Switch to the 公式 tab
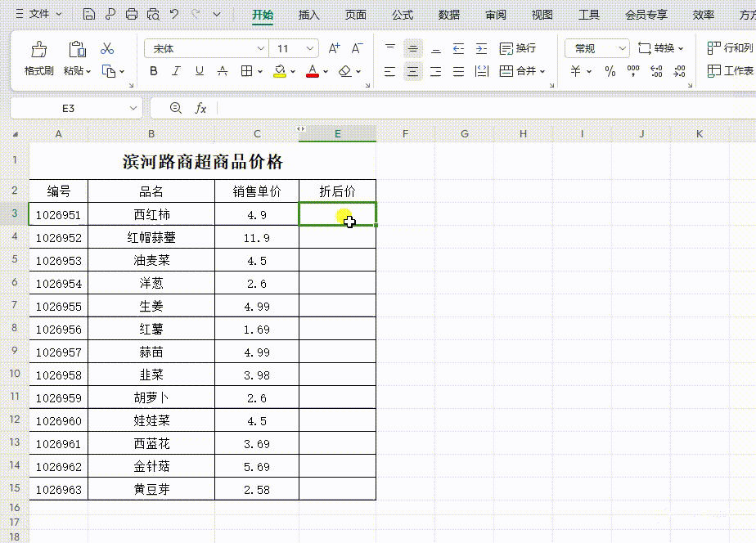This screenshot has height=543, width=756. coord(402,15)
